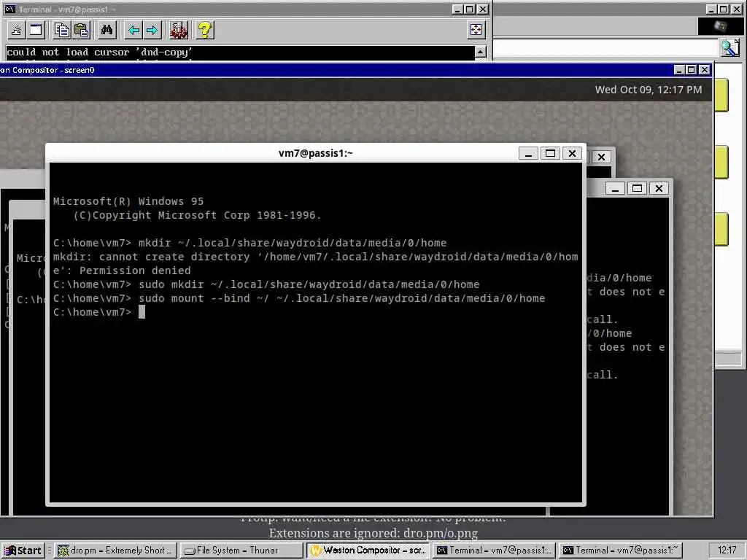
Task: Click the 'Permission denied' error text
Action: click(135, 271)
